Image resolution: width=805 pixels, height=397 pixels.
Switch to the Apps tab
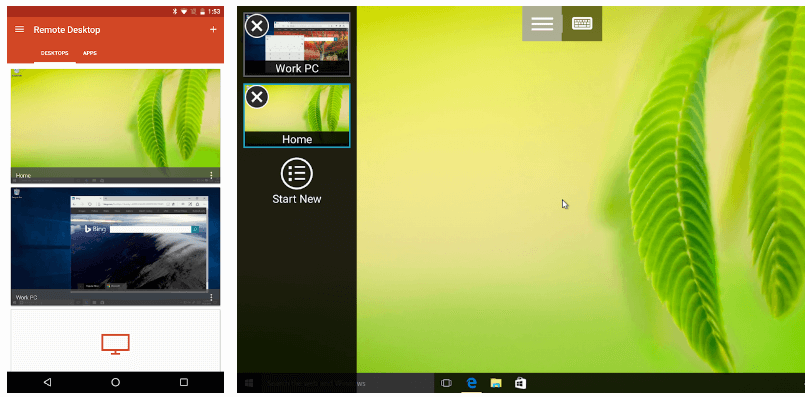90,53
